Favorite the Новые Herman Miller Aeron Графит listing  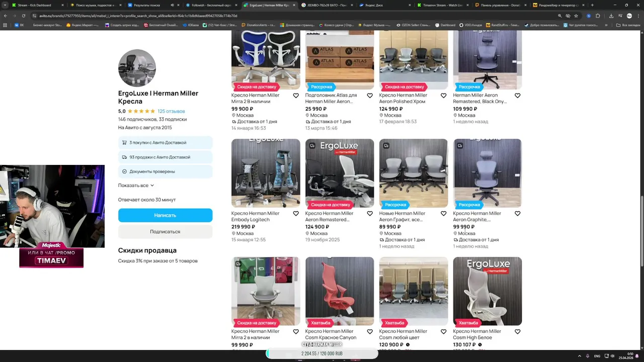pos(444,214)
